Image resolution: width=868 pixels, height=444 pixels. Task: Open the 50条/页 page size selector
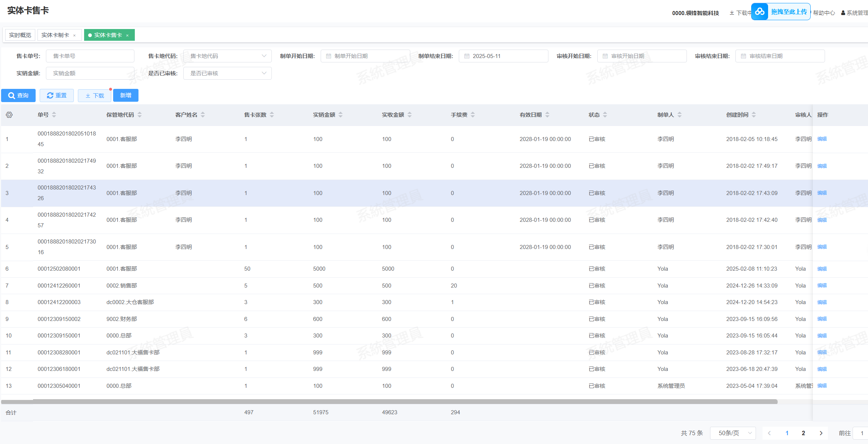[x=733, y=433]
